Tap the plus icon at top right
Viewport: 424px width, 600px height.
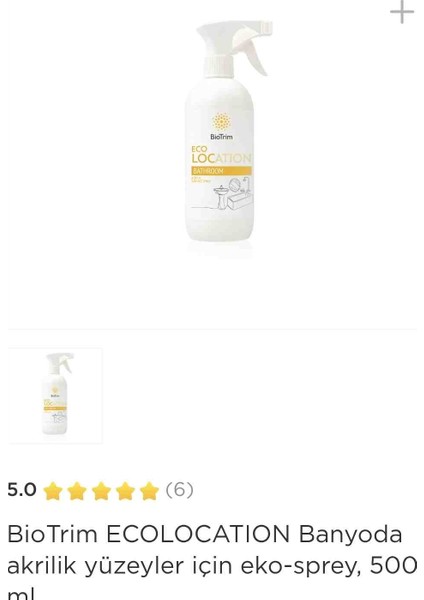pyautogui.click(x=402, y=12)
